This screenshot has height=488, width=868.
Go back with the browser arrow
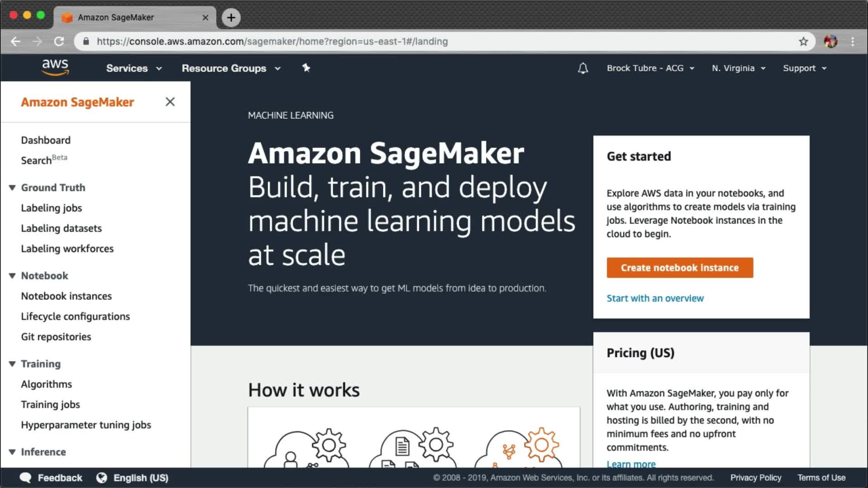(16, 42)
